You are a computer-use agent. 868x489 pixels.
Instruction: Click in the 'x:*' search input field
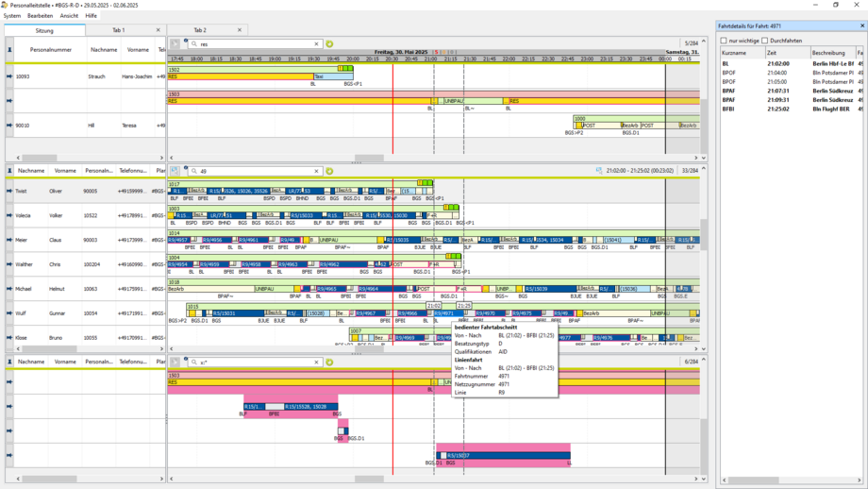(255, 363)
